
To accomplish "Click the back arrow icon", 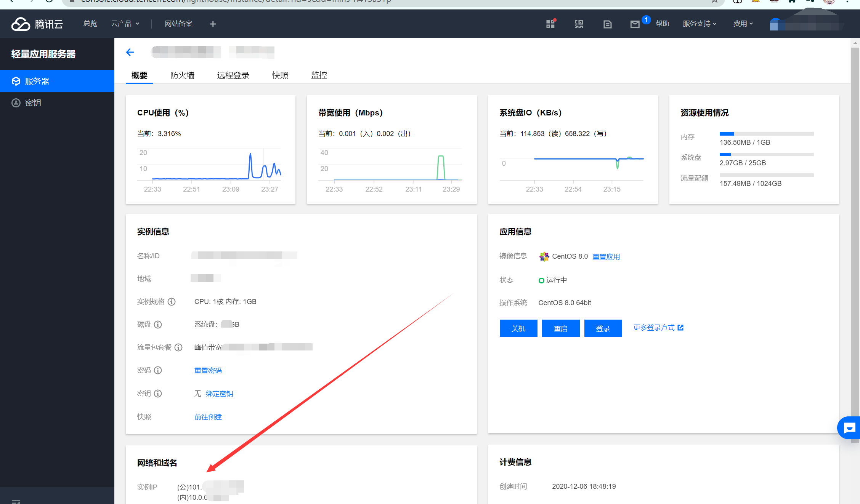I will [130, 52].
